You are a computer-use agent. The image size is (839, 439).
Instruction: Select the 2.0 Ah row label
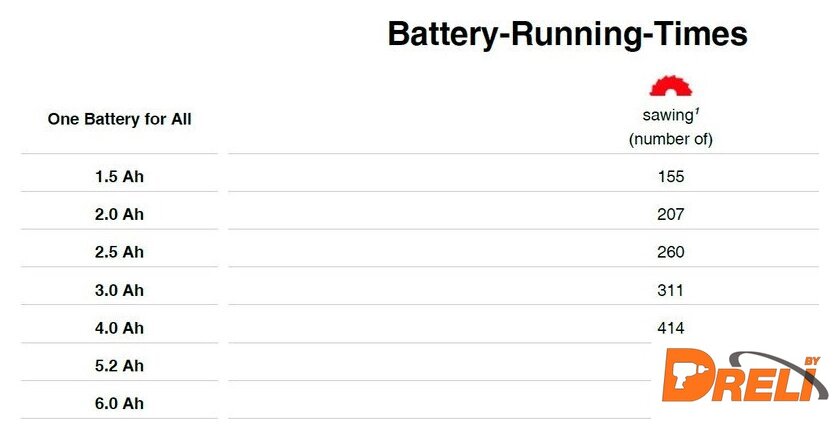click(120, 214)
